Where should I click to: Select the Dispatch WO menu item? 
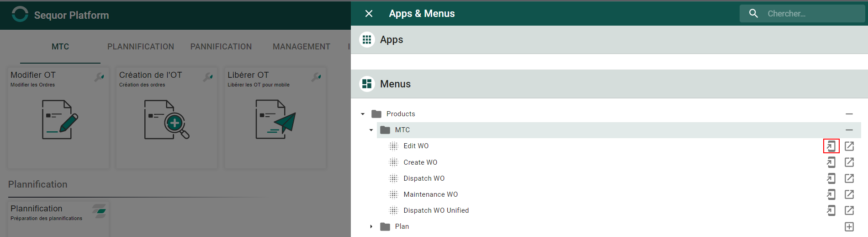tap(424, 178)
